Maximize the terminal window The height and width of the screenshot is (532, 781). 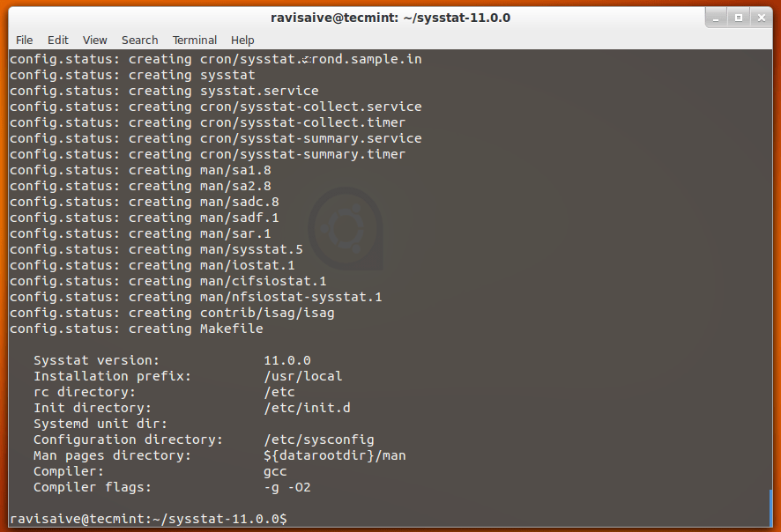pyautogui.click(x=738, y=17)
